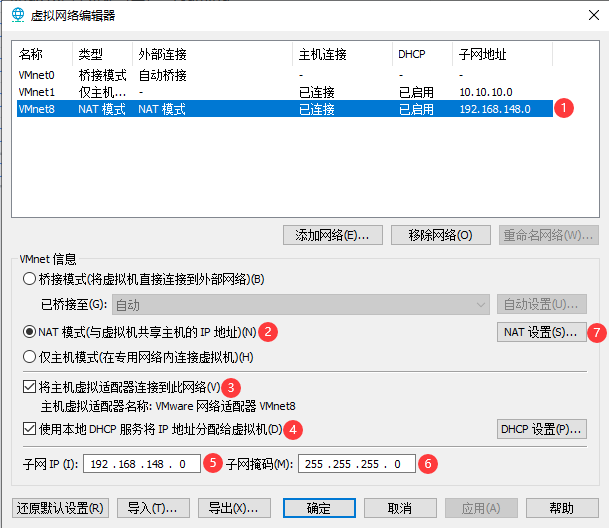Confirm with the 确定 button
The width and height of the screenshot is (609, 528).
pos(319,508)
